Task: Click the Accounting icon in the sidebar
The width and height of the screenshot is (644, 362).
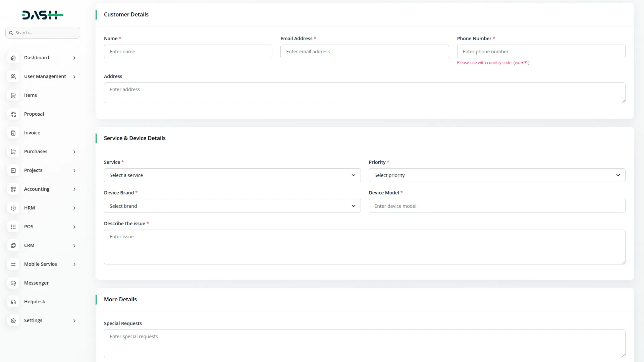Action: pos(13,189)
